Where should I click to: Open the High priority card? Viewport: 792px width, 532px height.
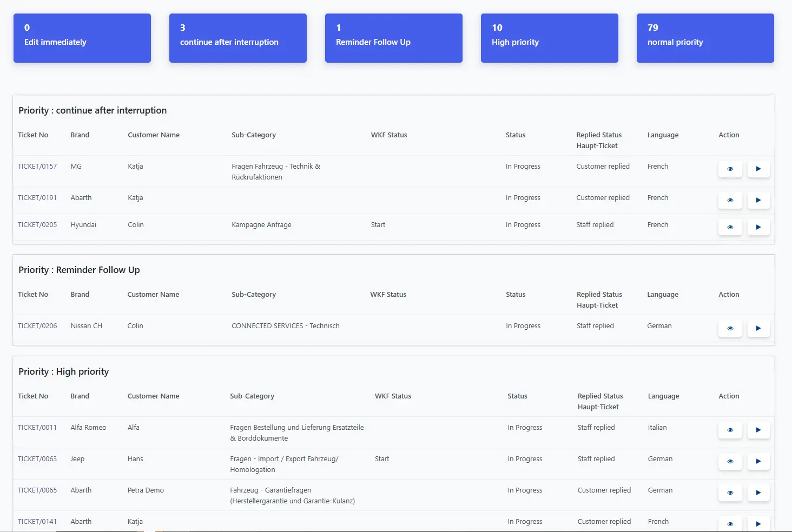point(550,38)
